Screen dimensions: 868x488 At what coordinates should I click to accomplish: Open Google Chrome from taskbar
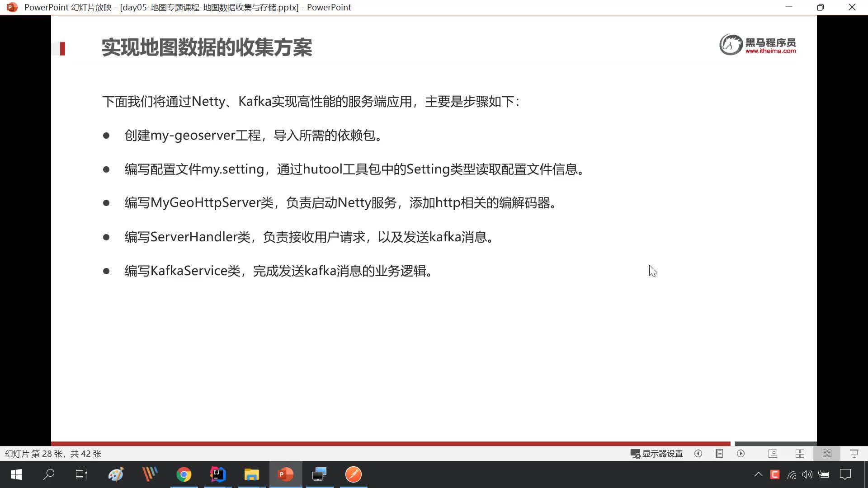pyautogui.click(x=184, y=474)
